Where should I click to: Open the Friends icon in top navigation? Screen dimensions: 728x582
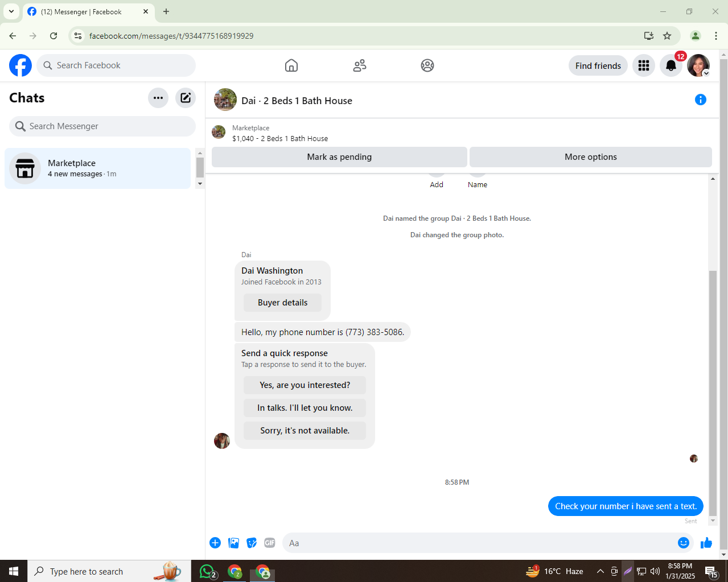click(360, 65)
